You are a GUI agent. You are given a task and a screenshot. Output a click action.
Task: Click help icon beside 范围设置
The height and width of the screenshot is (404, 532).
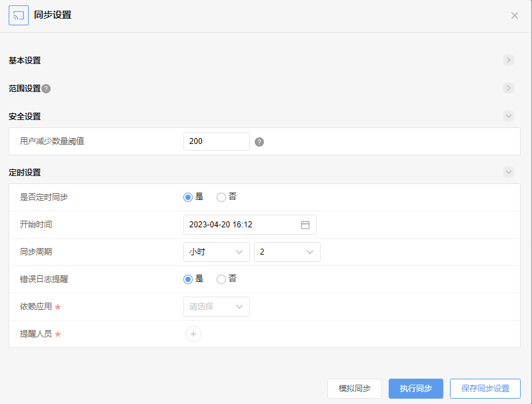click(46, 89)
